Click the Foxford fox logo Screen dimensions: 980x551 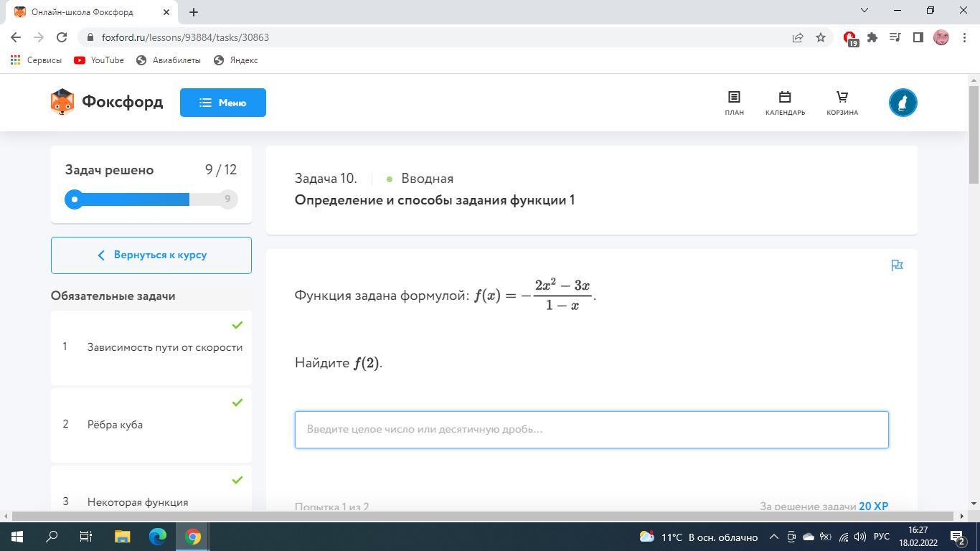62,103
